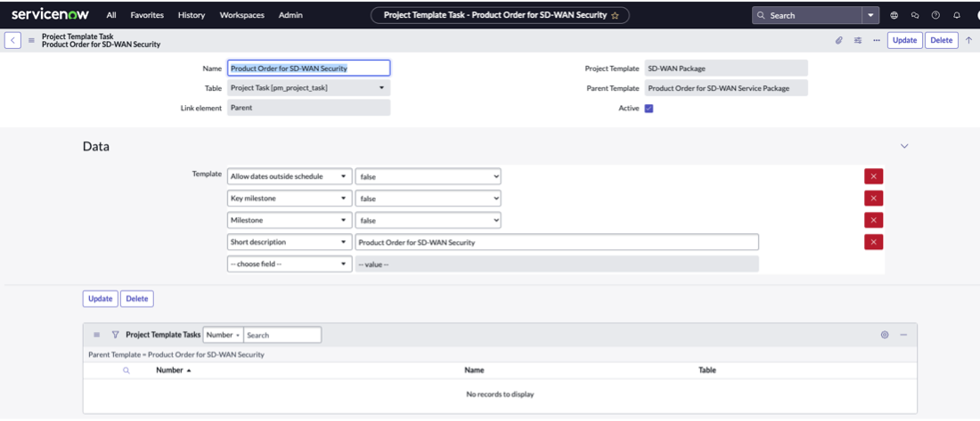Open the Table dropdown

click(x=309, y=88)
